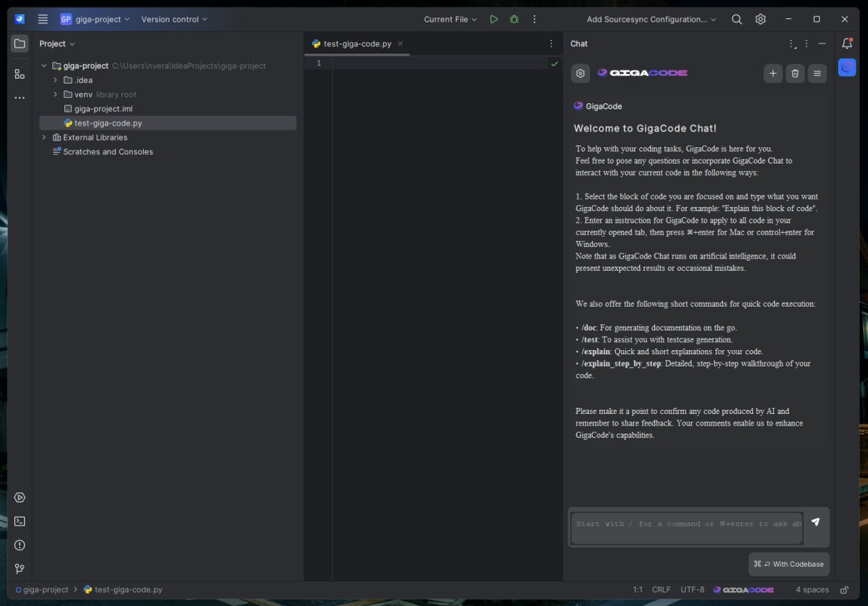Image resolution: width=868 pixels, height=606 pixels.
Task: Open the Structure tool window icon
Action: click(20, 74)
